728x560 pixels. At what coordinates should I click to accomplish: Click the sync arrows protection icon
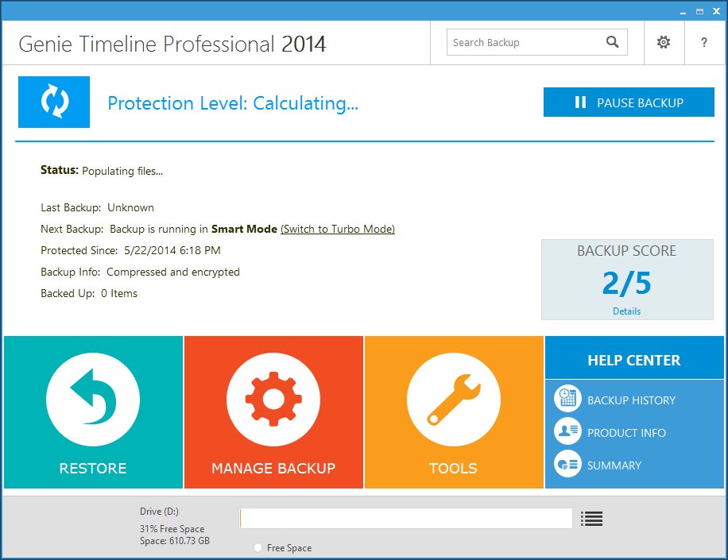tap(54, 102)
